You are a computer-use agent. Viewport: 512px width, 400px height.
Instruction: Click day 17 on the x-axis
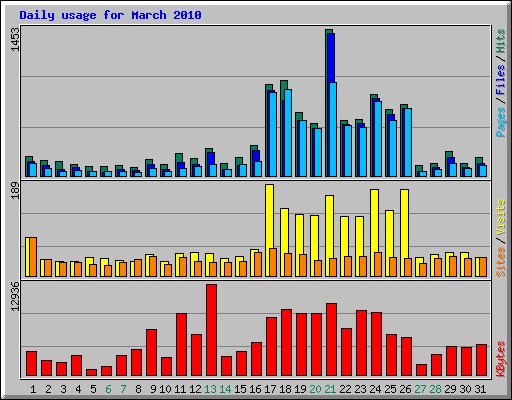[270, 389]
